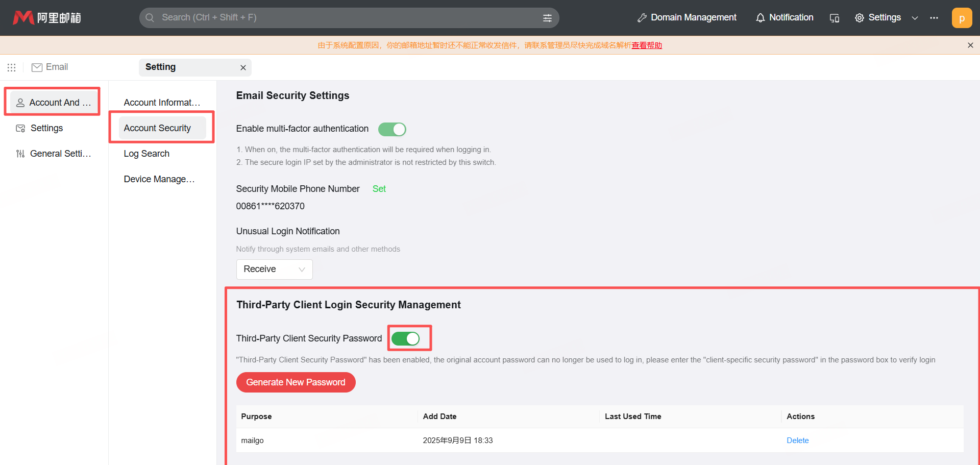The width and height of the screenshot is (980, 465).
Task: Open the more options ellipsis menu
Action: coord(934,18)
